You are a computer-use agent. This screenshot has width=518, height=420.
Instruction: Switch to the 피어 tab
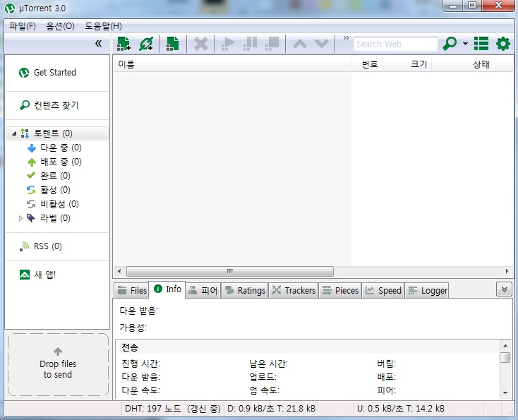(203, 290)
